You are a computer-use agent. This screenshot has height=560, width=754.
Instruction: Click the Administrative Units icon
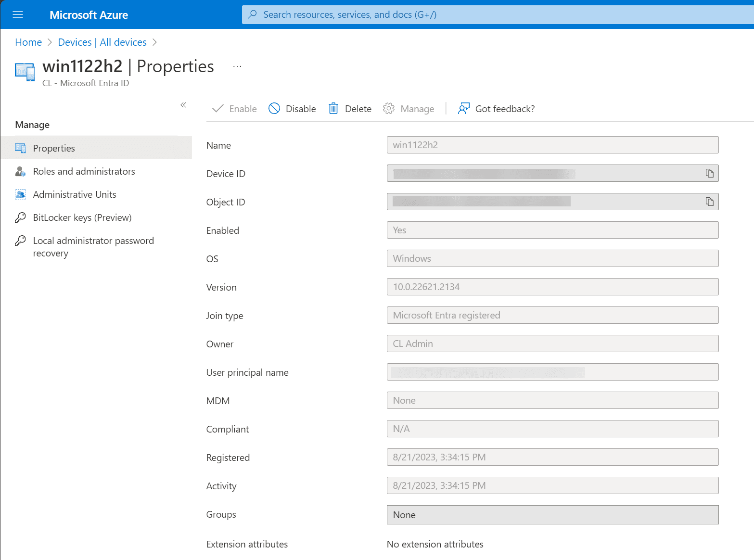click(x=20, y=194)
